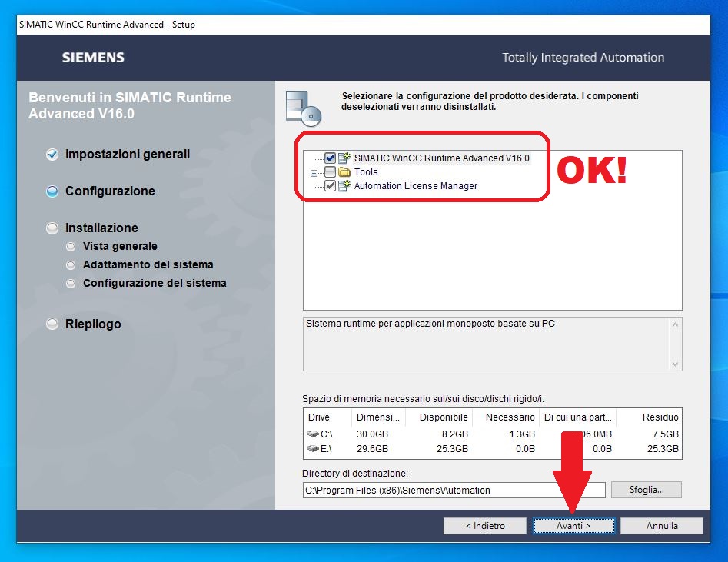Click the Dimensi... column header
Image resolution: width=728 pixels, height=562 pixels.
[x=378, y=417]
